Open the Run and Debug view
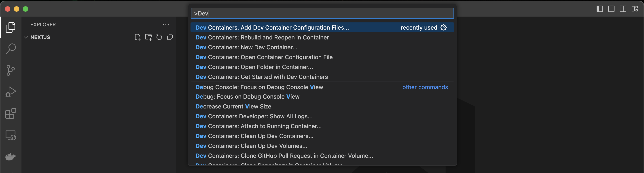644x173 pixels. pos(11,92)
